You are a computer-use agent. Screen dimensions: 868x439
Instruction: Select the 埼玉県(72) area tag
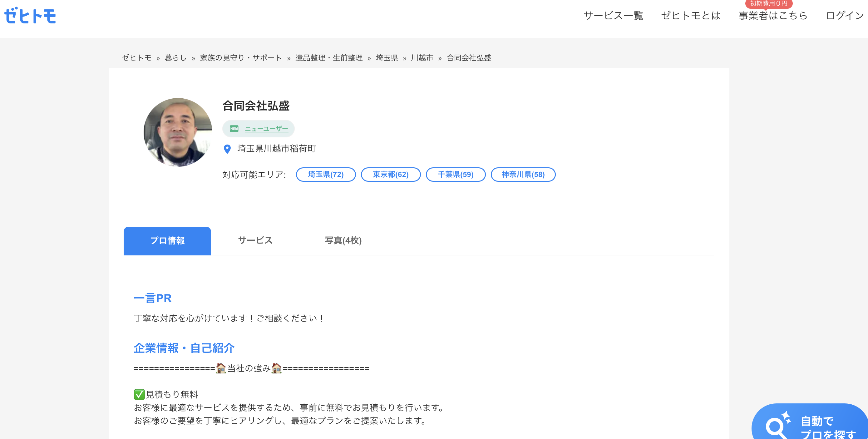[x=326, y=175]
